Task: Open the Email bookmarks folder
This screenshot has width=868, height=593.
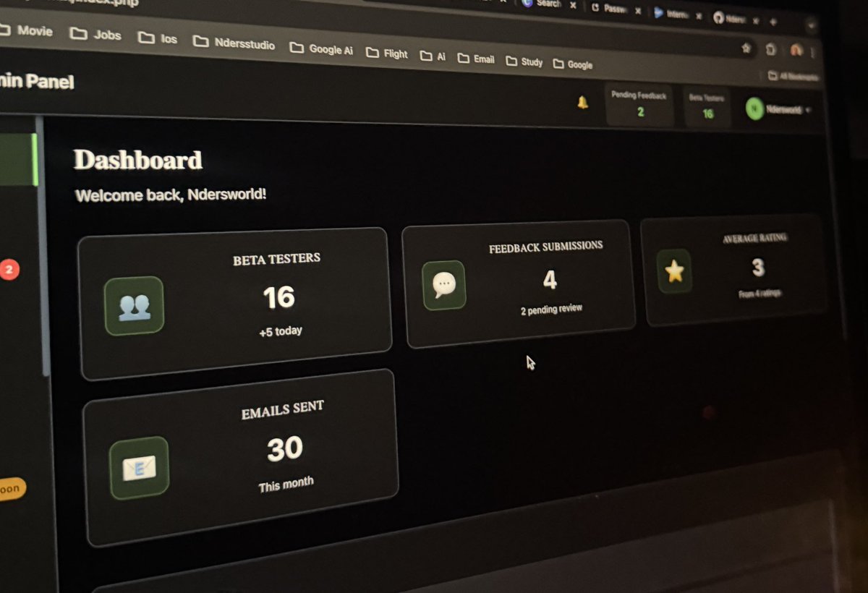Action: coord(477,59)
